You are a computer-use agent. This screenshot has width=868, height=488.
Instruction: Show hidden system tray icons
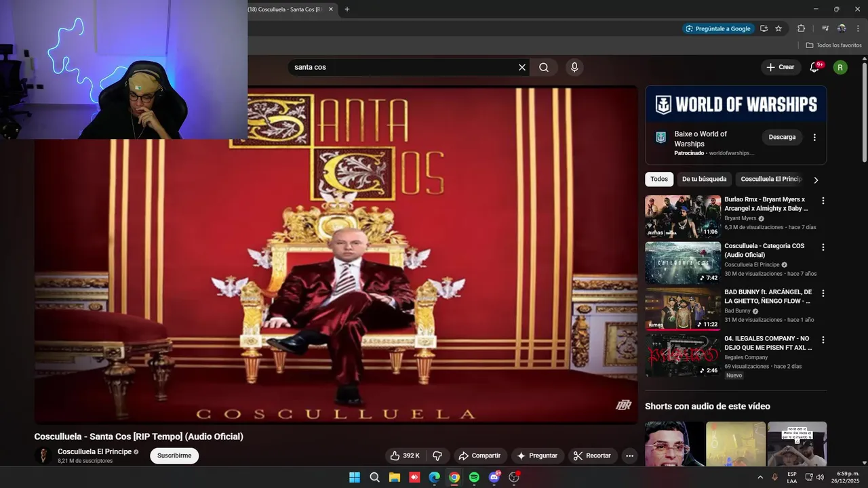click(x=760, y=477)
